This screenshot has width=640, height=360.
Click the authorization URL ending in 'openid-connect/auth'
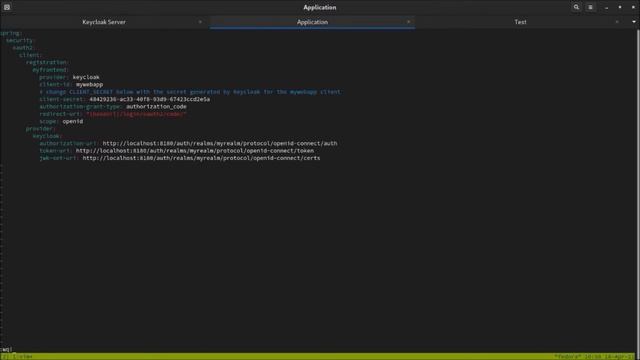click(x=220, y=143)
